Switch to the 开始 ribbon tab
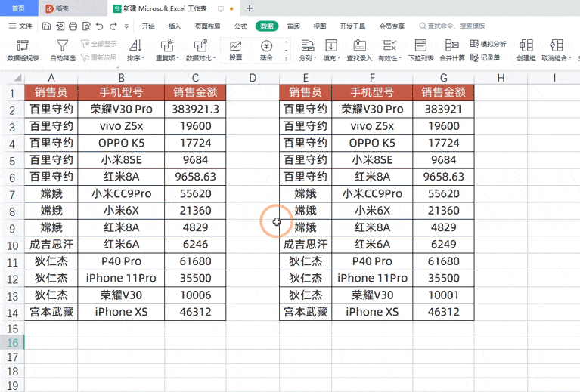Screen dimensions: 580x392 pos(148,26)
